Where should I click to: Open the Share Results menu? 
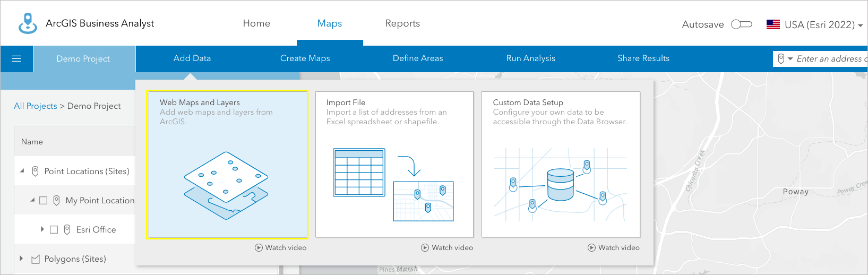pos(643,58)
